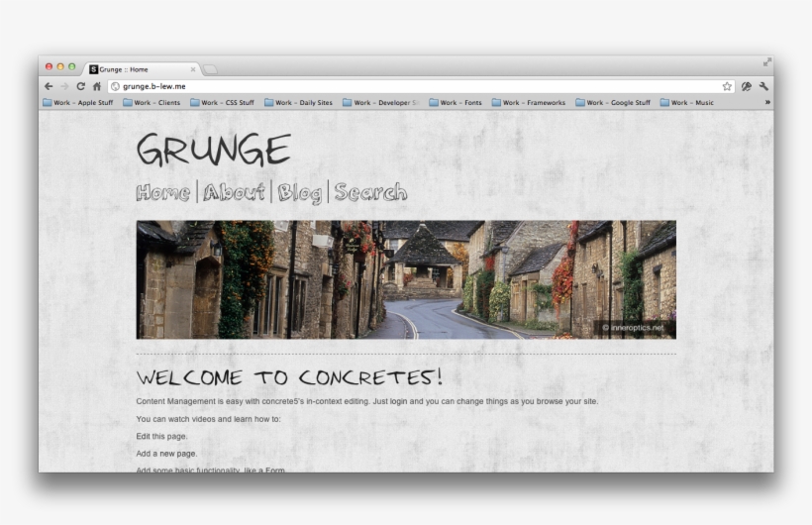This screenshot has width=812, height=525.
Task: Zoom the window with the green button
Action: click(72, 66)
